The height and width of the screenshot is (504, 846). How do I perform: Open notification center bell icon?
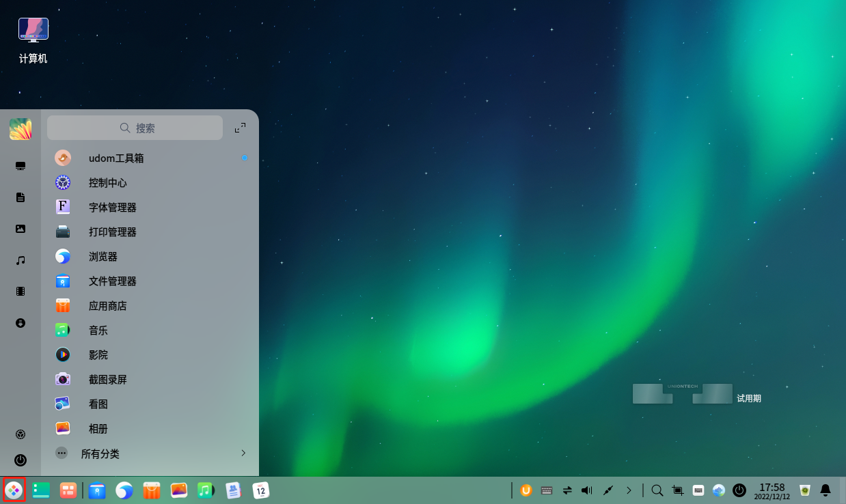(x=825, y=490)
